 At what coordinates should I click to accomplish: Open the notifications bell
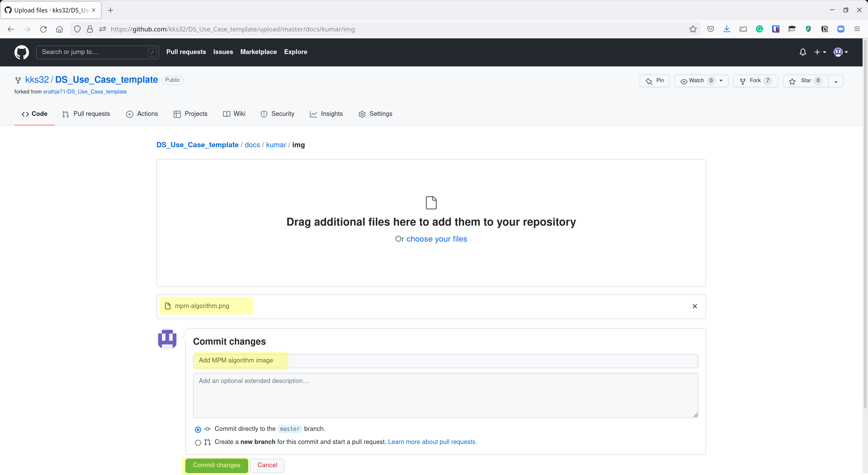(x=803, y=52)
